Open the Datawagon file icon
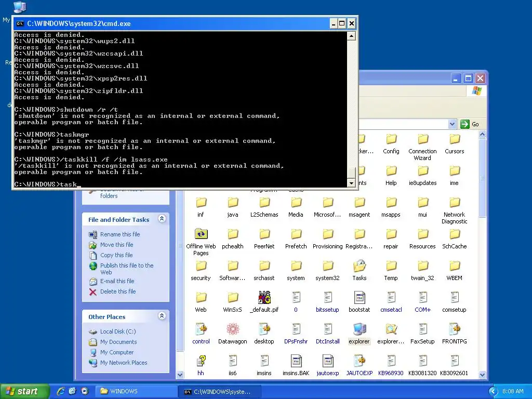 coord(232,329)
